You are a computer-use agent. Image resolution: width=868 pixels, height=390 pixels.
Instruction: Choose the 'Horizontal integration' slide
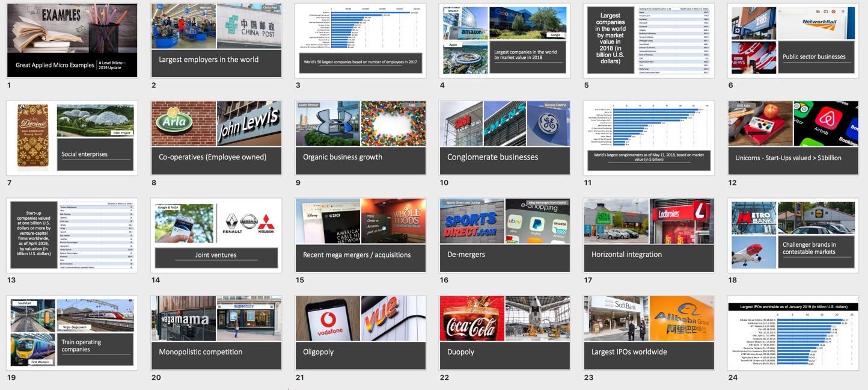click(649, 235)
